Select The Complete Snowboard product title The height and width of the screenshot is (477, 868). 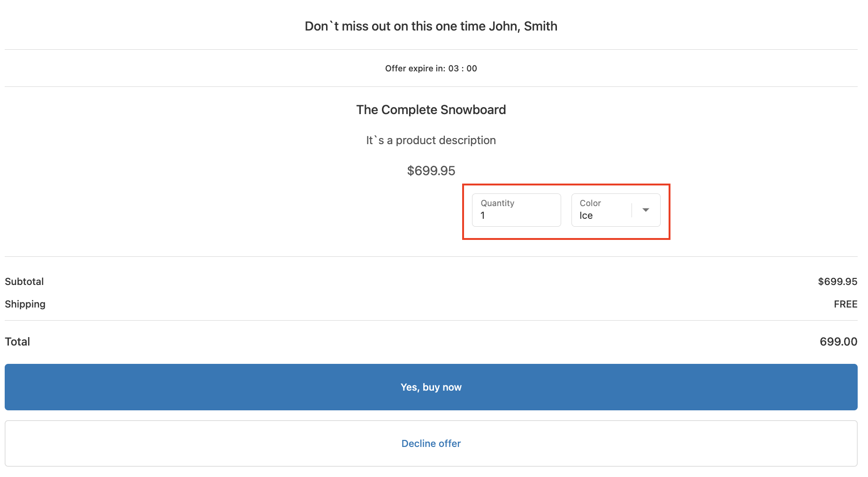click(x=431, y=110)
